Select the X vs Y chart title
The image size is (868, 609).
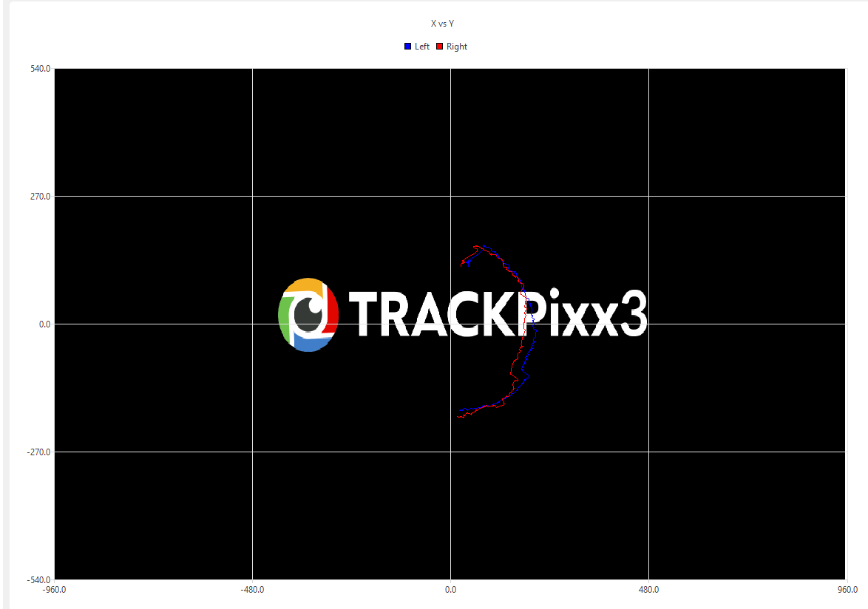point(442,24)
